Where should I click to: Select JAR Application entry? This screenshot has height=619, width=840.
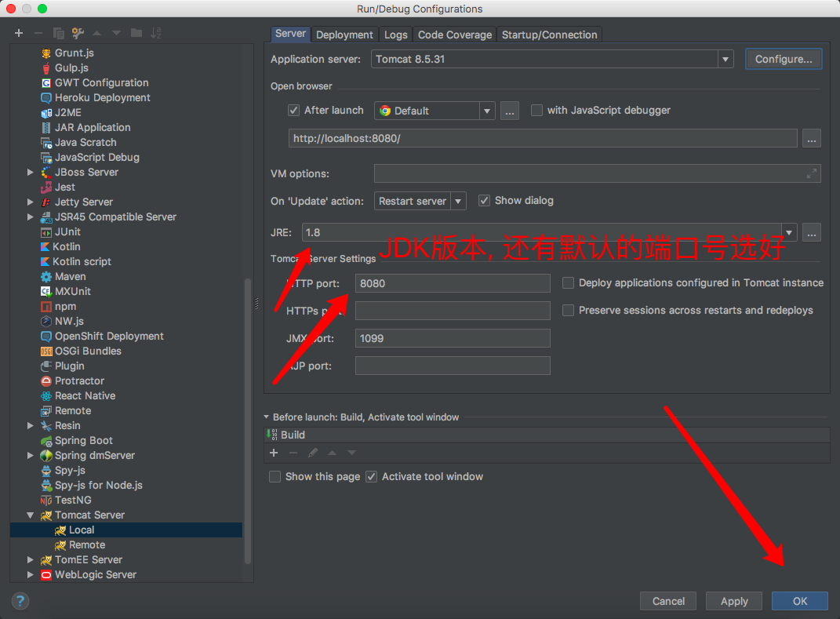93,128
